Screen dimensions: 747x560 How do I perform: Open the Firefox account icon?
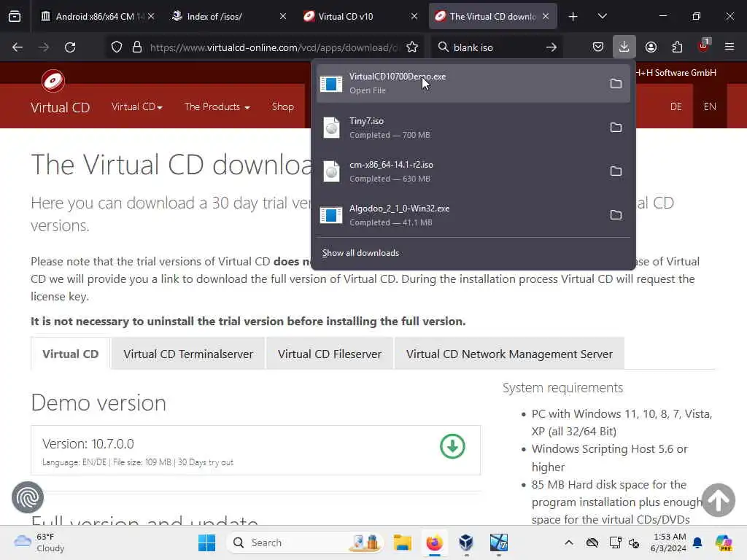click(x=651, y=47)
